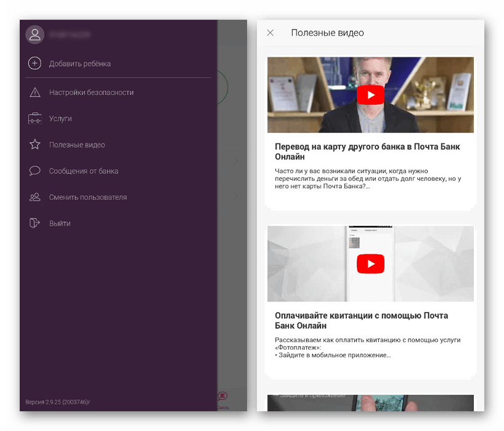504x431 pixels.
Task: Open Полезные видео menu entry
Action: 77,145
